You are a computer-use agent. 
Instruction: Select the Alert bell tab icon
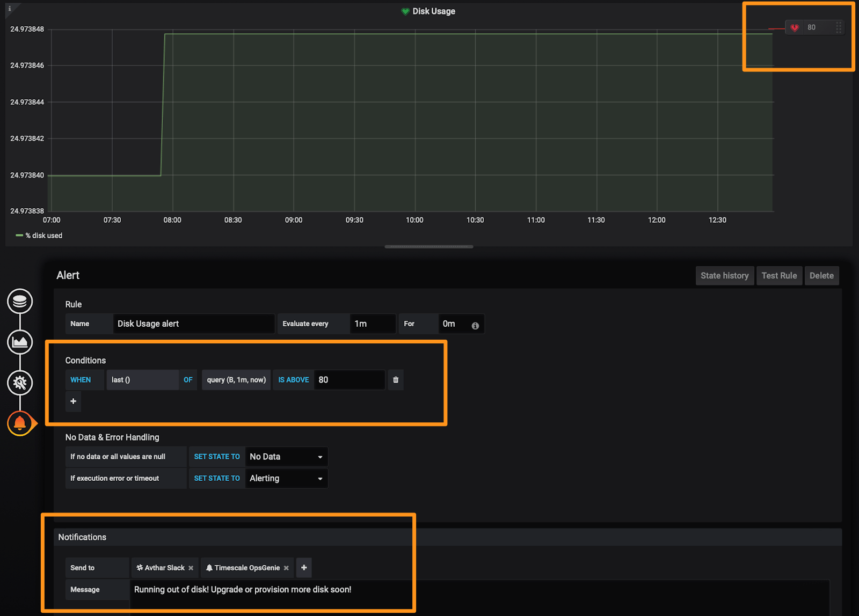click(x=20, y=423)
